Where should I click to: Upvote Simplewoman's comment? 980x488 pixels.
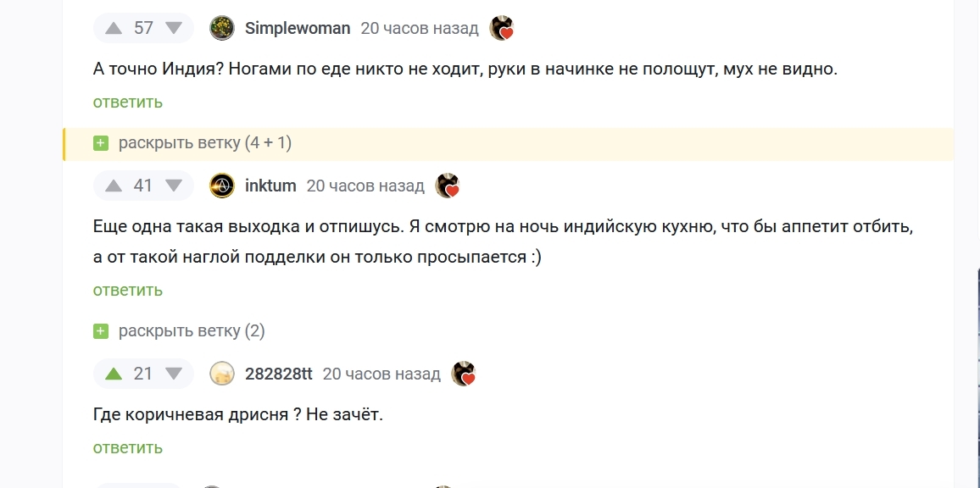(x=114, y=28)
